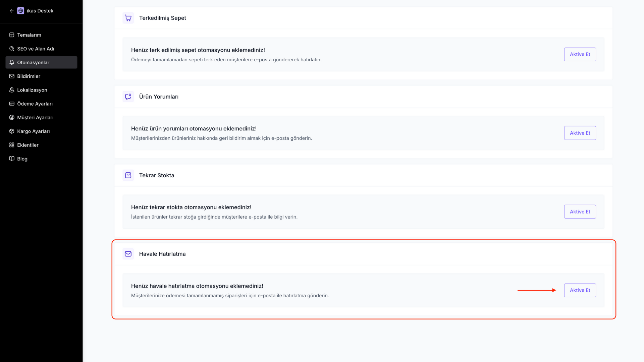Open Eklentiler from sidebar
This screenshot has width=644, height=362.
[x=41, y=145]
